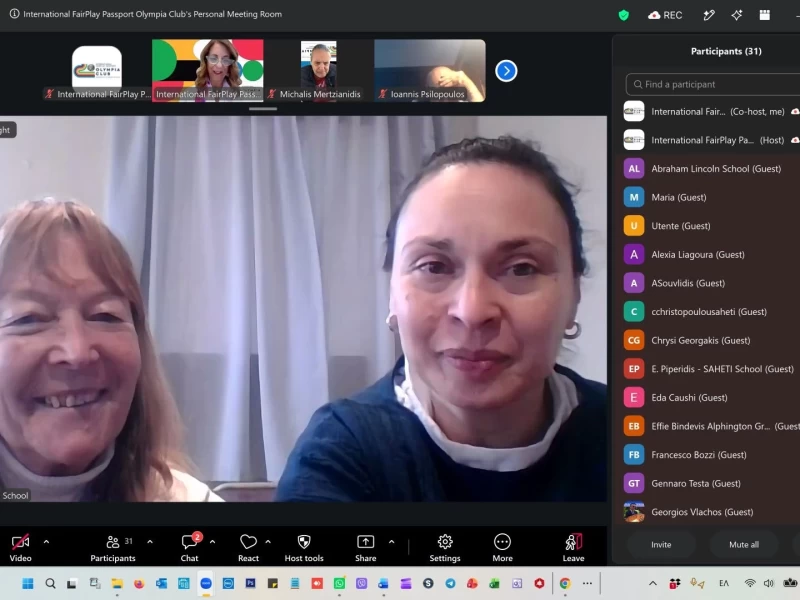Select Eda Caushi in participants list

[709, 397]
